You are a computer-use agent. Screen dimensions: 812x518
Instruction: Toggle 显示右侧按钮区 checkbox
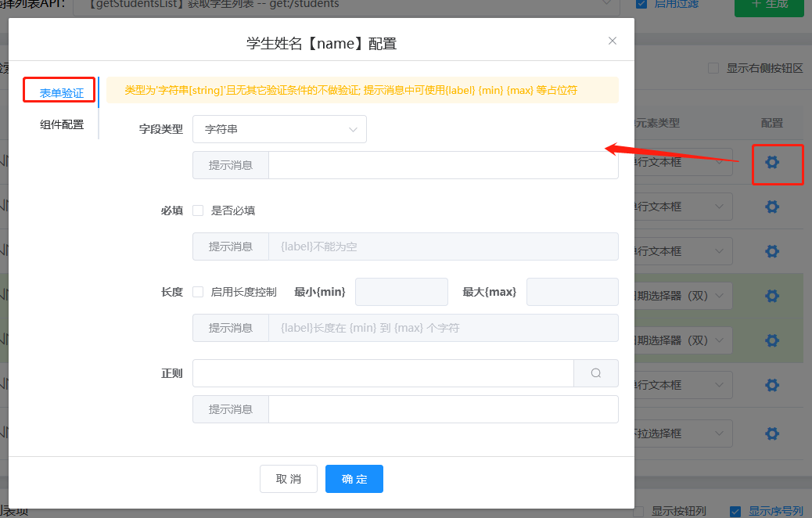(713, 68)
